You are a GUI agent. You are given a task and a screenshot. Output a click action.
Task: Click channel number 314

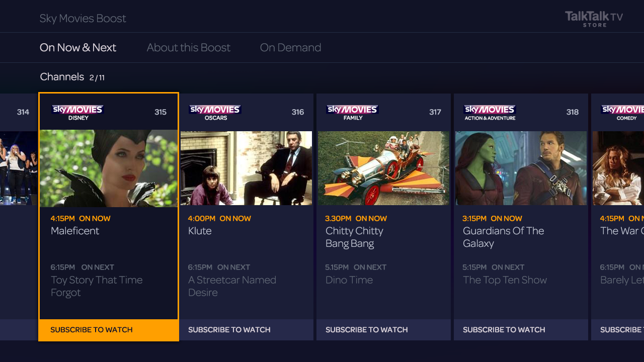(23, 112)
